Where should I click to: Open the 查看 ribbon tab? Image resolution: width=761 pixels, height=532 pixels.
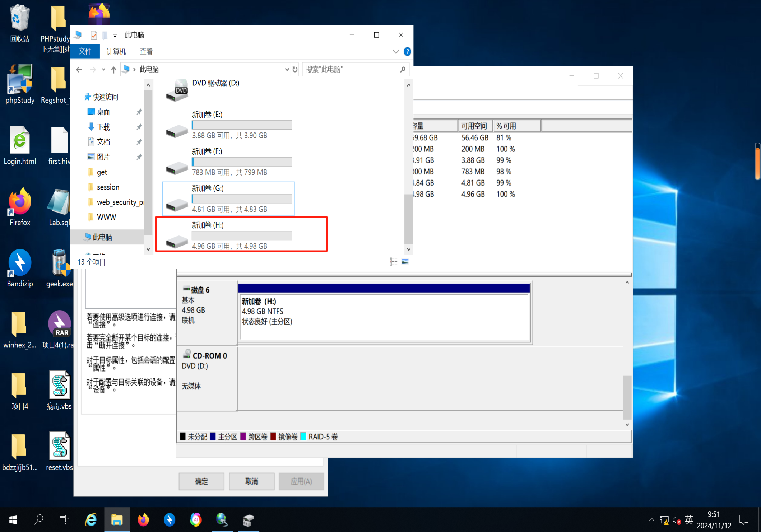pyautogui.click(x=146, y=51)
